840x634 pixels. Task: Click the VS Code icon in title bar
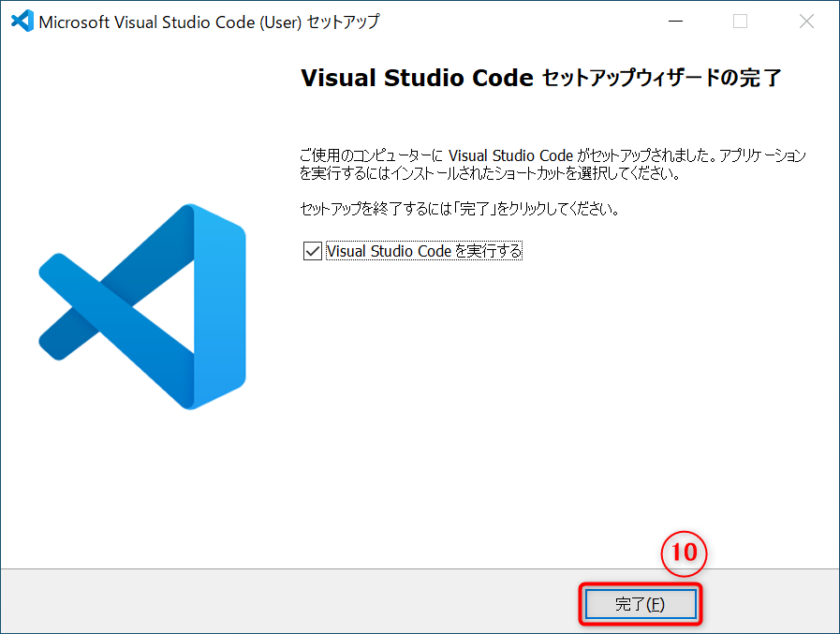(x=22, y=22)
